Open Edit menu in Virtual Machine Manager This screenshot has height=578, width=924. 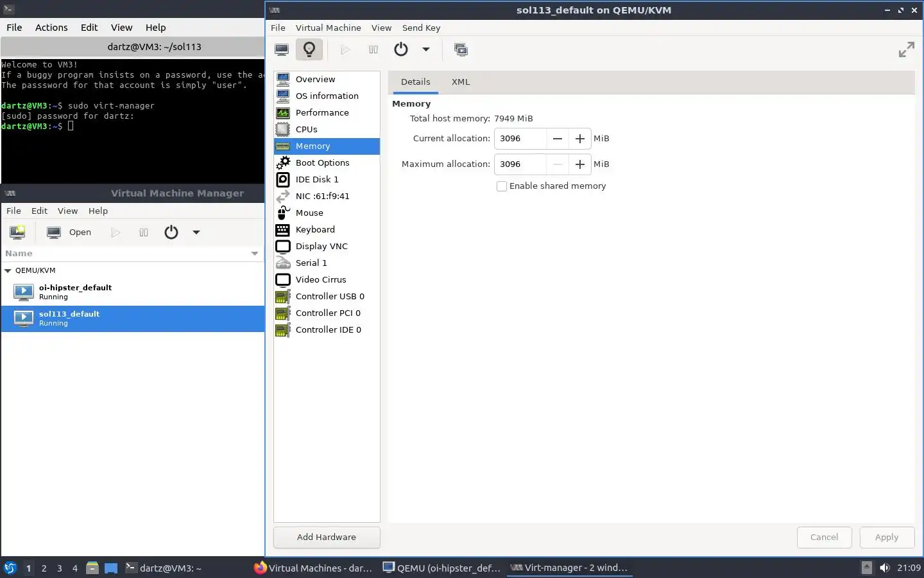tap(39, 211)
